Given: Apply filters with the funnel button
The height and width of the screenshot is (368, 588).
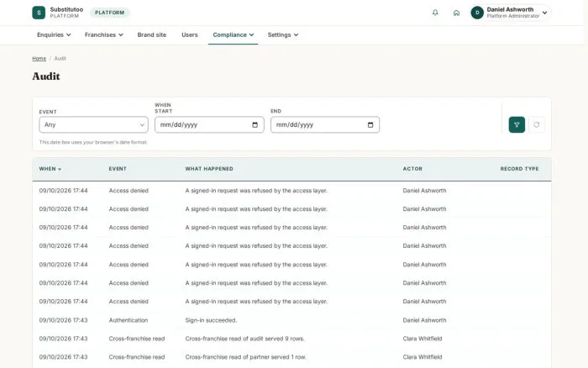Looking at the screenshot, I should coord(517,124).
